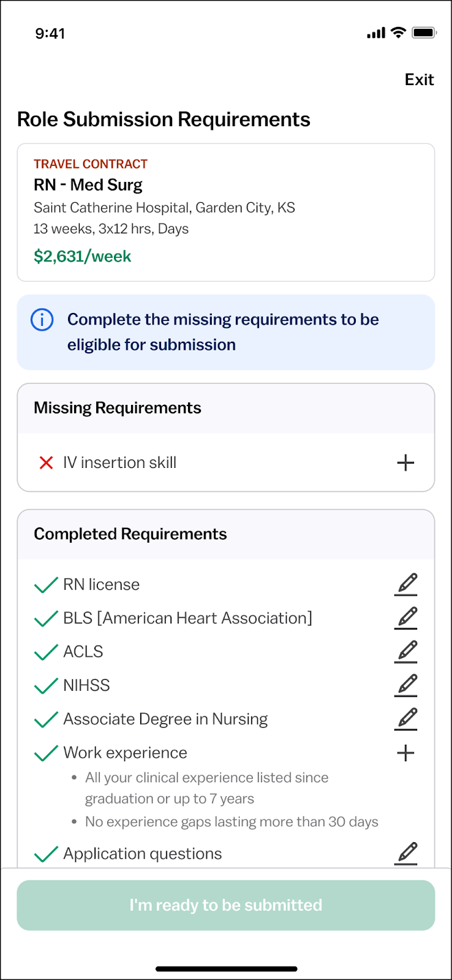Viewport: 452px width, 980px height.
Task: Click the blue info icon in the banner
Action: pyautogui.click(x=42, y=320)
